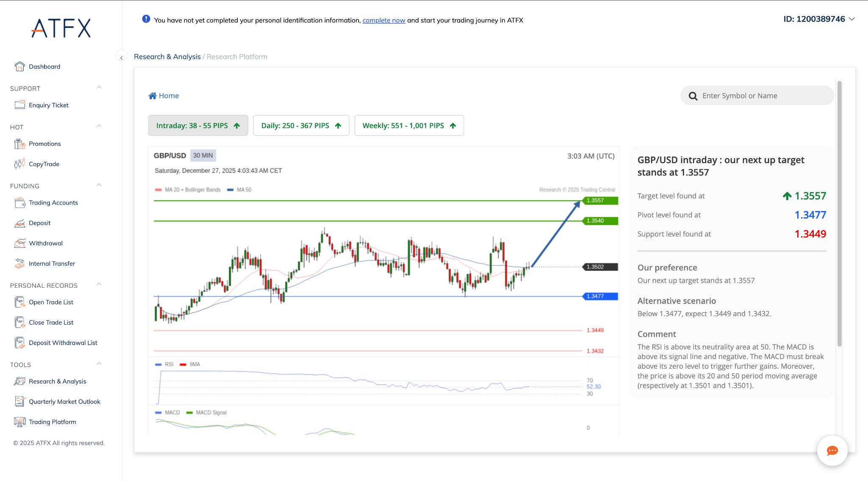
Task: Click the ATFX logo
Action: click(x=61, y=28)
